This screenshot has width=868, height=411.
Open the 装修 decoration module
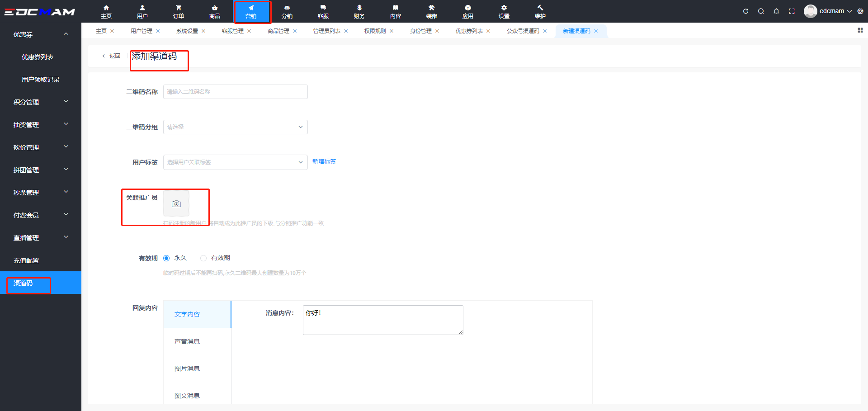pyautogui.click(x=431, y=12)
